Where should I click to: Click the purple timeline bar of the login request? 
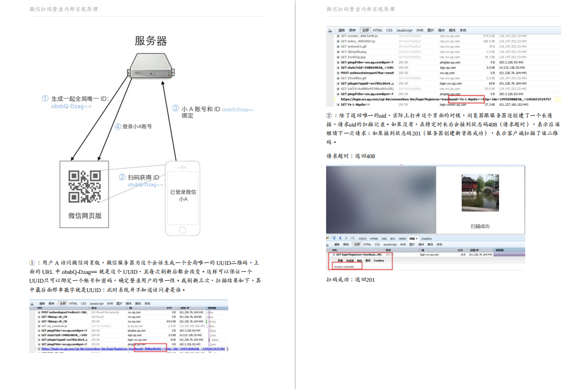click(x=509, y=255)
